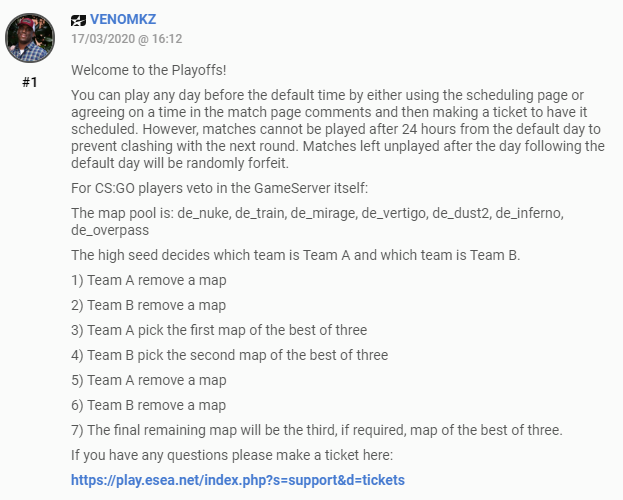Viewport: 623px width, 500px height.
Task: Open VENOMKZ's profile avatar picture
Action: (30, 38)
